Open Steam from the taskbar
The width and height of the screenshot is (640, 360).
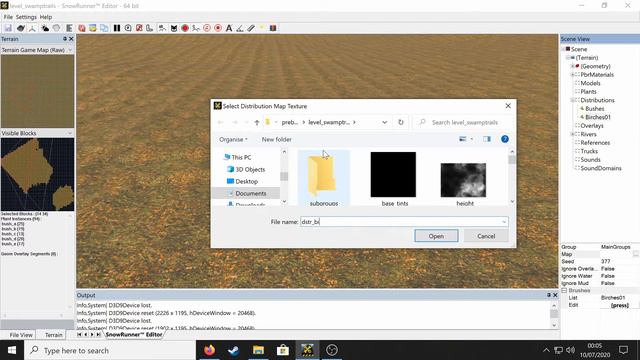coord(234,350)
